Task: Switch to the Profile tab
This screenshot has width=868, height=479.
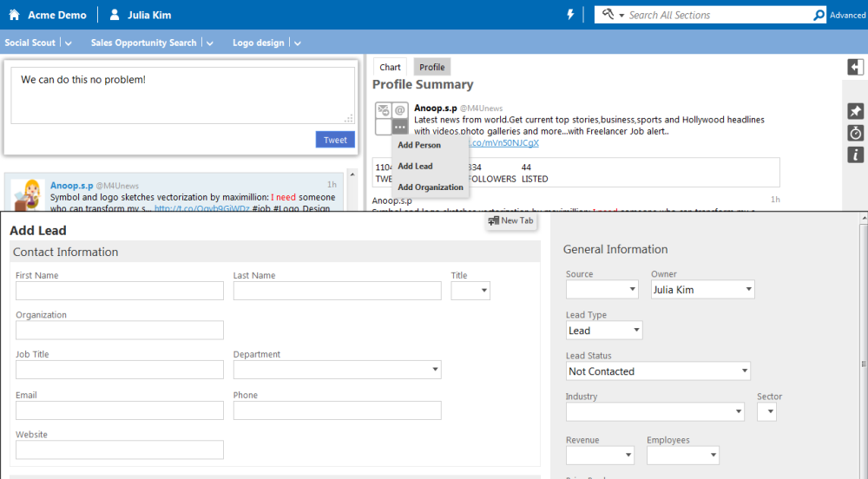Action: tap(431, 67)
